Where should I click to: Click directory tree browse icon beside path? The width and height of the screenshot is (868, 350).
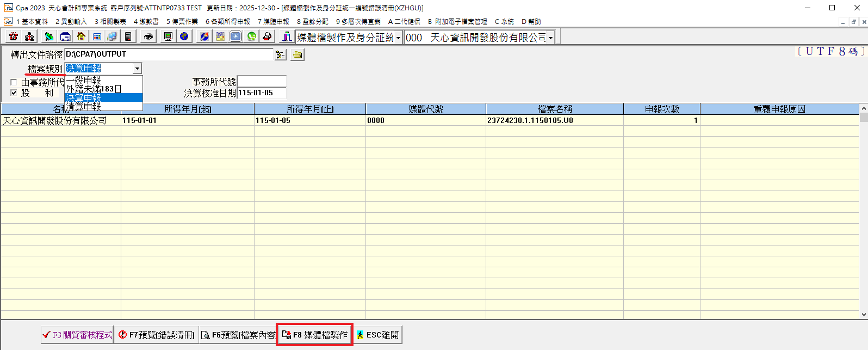coord(281,54)
